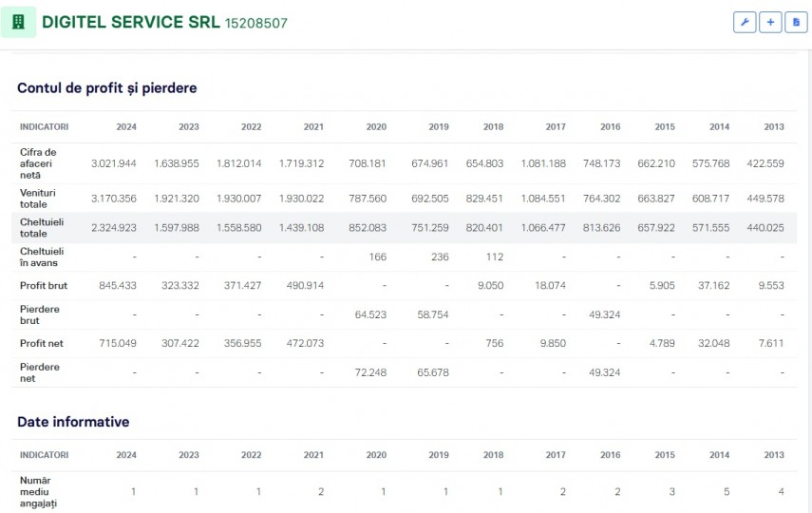Click the Număr mediu angajați row label

38,492
